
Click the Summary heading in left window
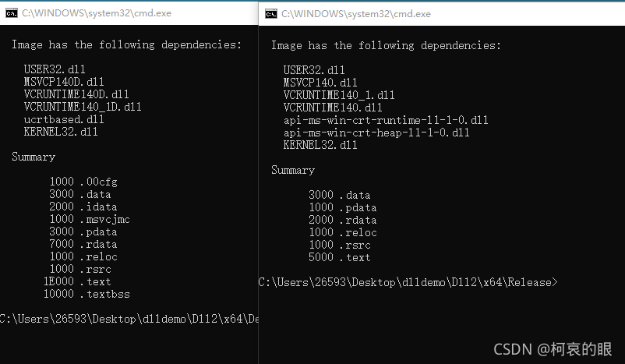click(34, 157)
